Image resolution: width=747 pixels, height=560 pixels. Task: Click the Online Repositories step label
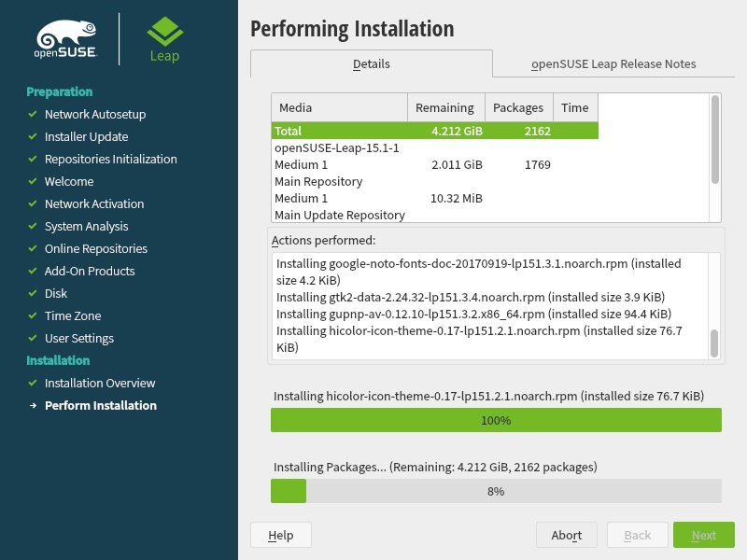[96, 248]
